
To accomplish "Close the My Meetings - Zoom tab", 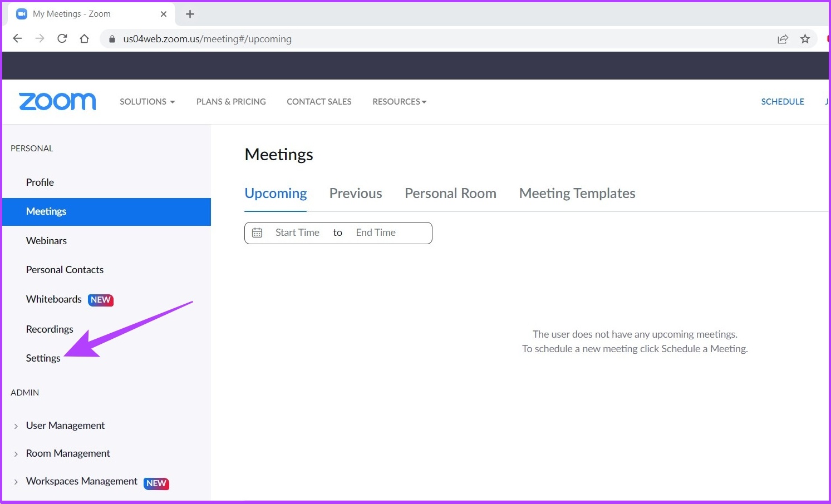I will click(x=164, y=14).
